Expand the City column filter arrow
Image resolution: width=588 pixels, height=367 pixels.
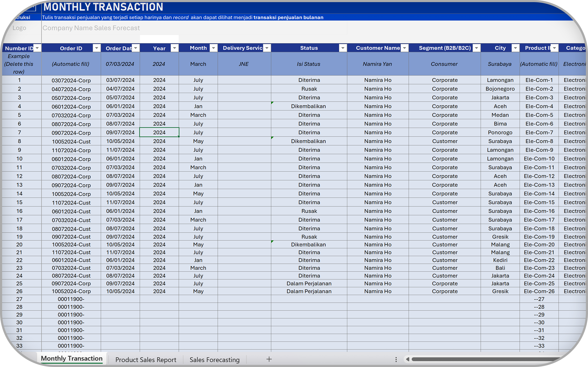[x=515, y=48]
